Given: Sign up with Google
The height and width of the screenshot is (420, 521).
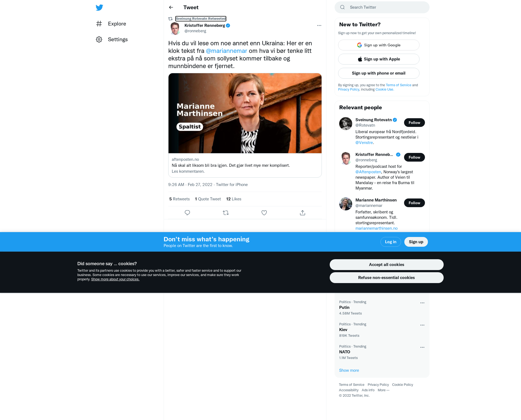Looking at the screenshot, I should (379, 45).
